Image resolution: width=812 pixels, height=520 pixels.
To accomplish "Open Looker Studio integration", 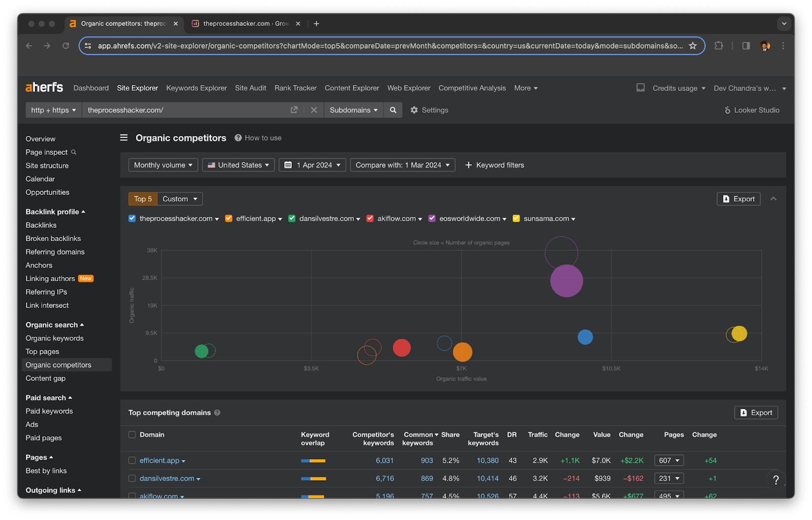I will [752, 110].
